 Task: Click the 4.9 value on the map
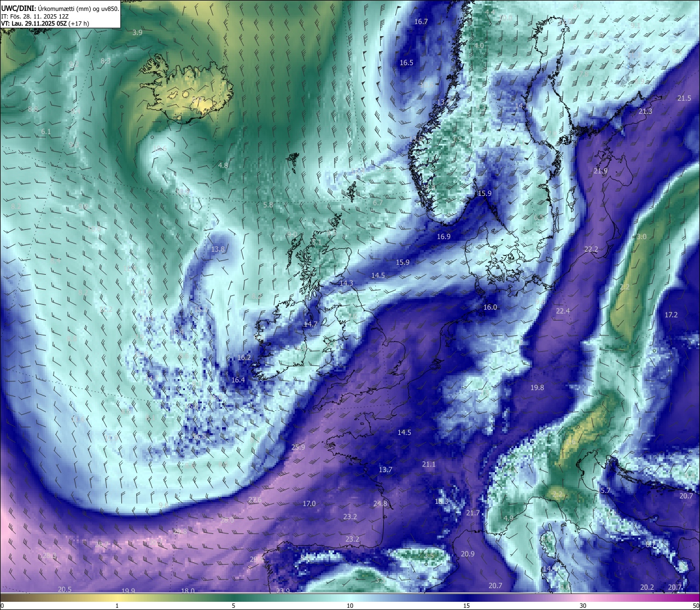click(x=508, y=519)
